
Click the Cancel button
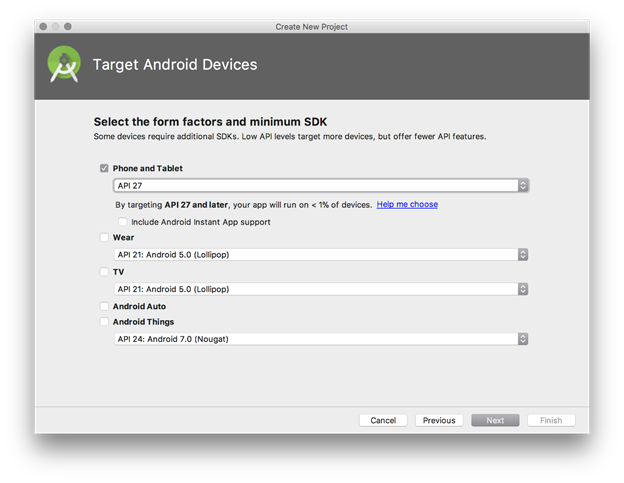383,420
